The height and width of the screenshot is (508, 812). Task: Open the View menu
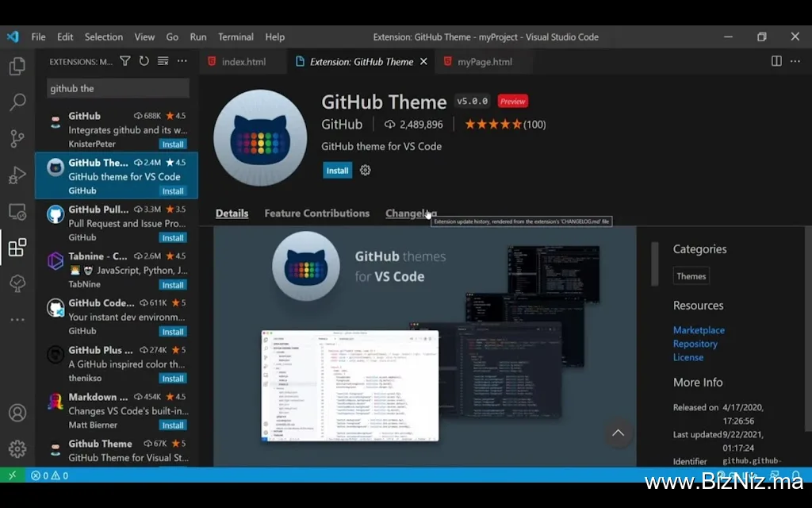144,37
